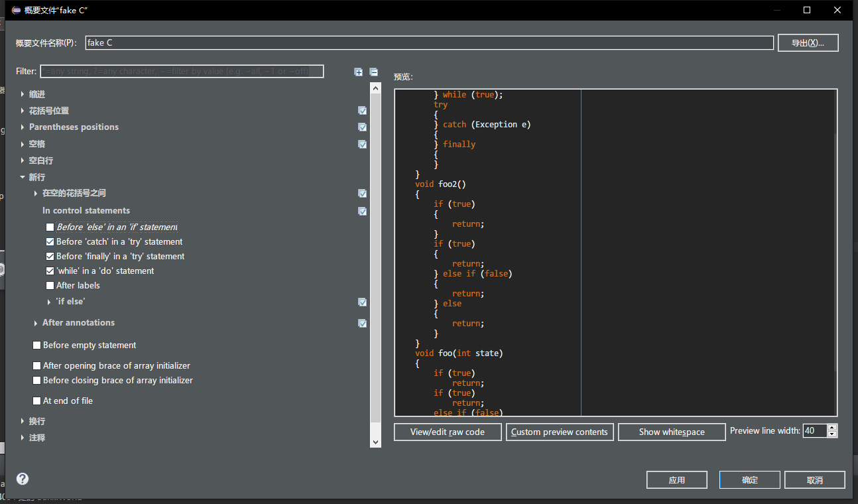
Task: Click the 应用 button
Action: coord(677,480)
